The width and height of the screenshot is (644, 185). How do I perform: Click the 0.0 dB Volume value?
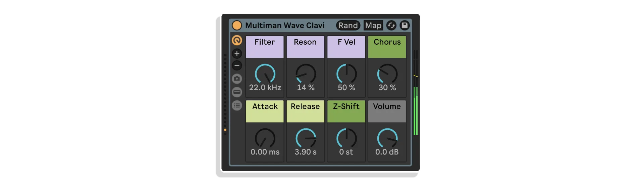[387, 152]
